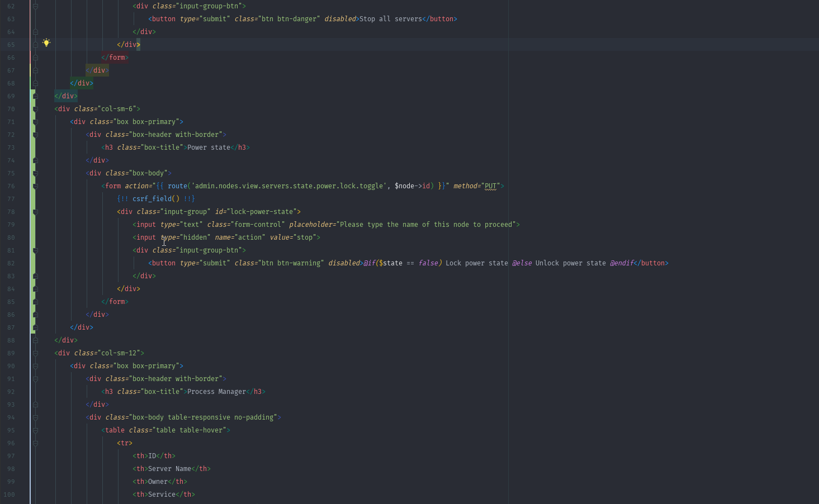Collapse the col-sm-6 div on line 70
The height and width of the screenshot is (504, 819).
pos(35,109)
